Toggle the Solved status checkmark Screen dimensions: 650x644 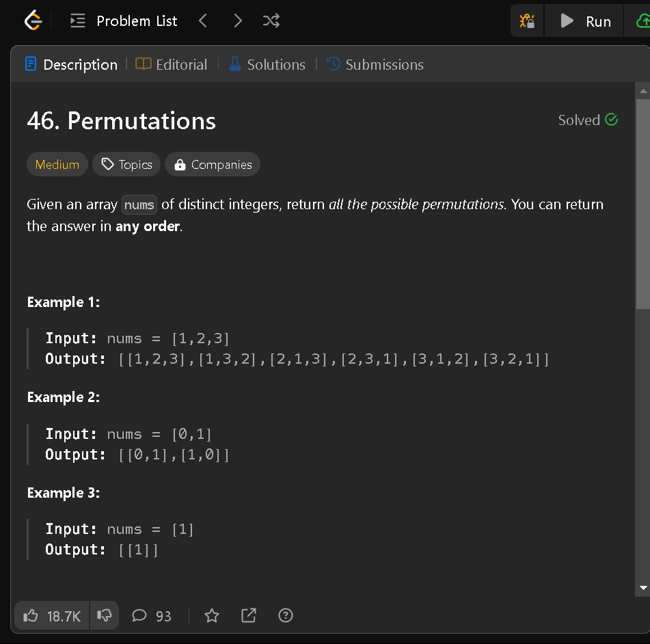tap(611, 120)
